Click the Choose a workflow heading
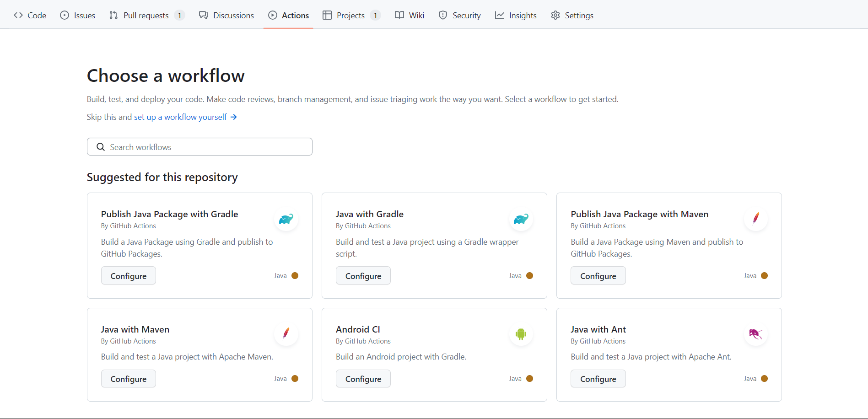The image size is (868, 419). pyautogui.click(x=166, y=76)
